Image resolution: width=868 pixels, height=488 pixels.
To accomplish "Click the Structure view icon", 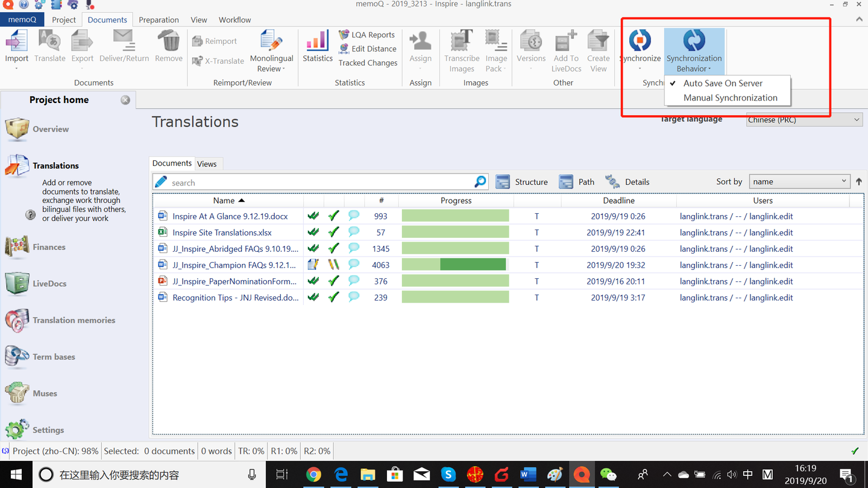I will (503, 182).
